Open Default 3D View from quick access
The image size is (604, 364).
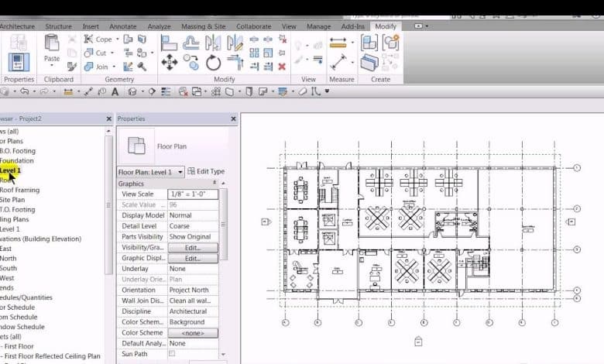coord(132,91)
